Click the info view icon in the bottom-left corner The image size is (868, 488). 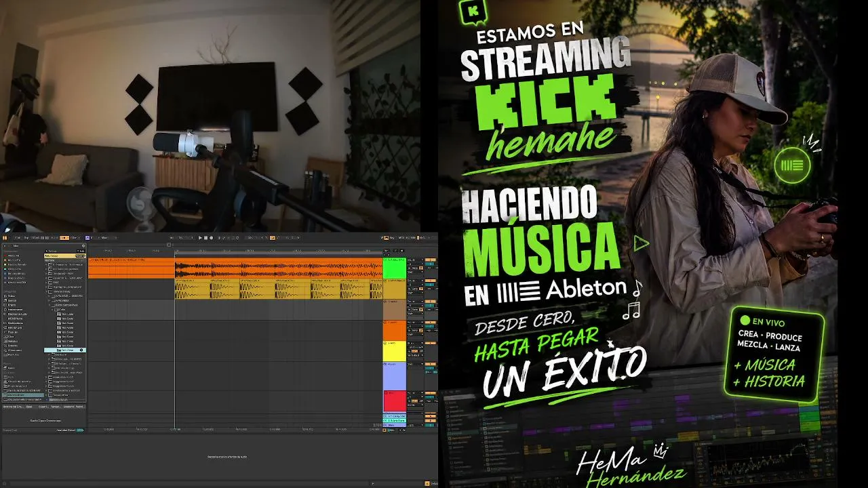tap(3, 483)
